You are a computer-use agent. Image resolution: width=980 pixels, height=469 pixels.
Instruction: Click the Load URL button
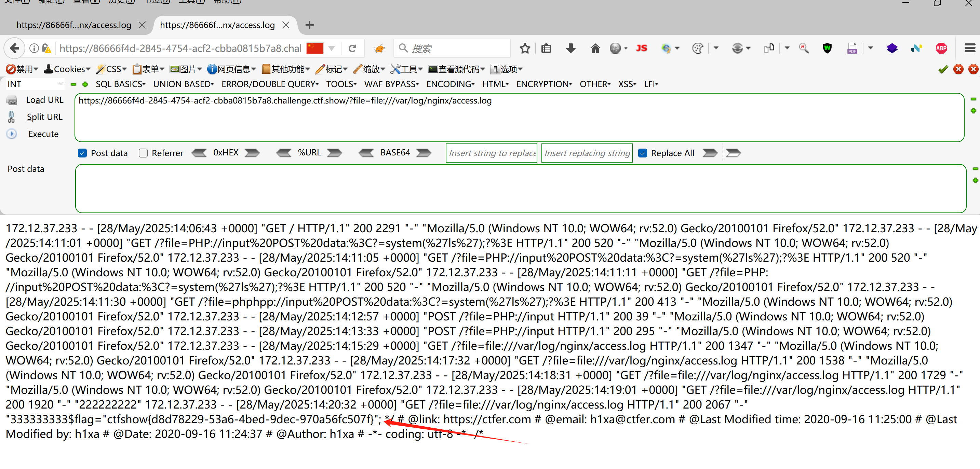point(44,100)
